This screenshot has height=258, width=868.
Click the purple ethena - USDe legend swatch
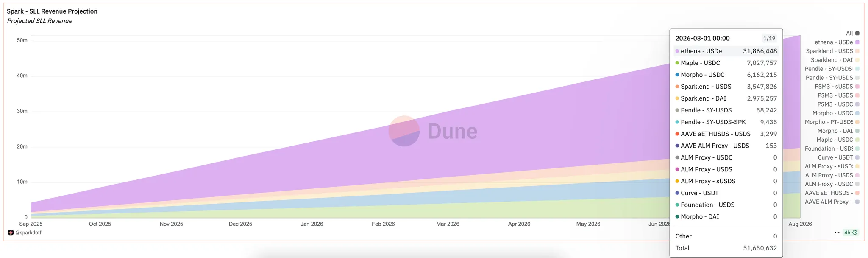pos(857,42)
